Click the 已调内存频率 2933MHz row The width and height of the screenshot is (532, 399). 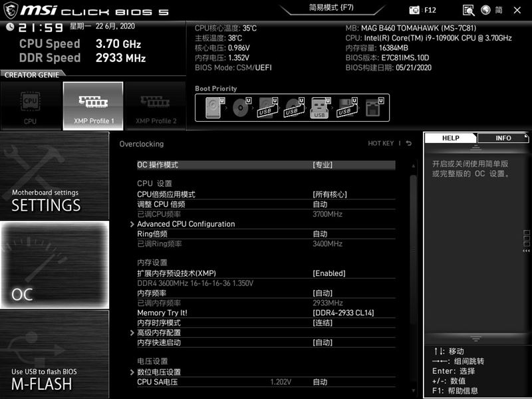pyautogui.click(x=266, y=303)
